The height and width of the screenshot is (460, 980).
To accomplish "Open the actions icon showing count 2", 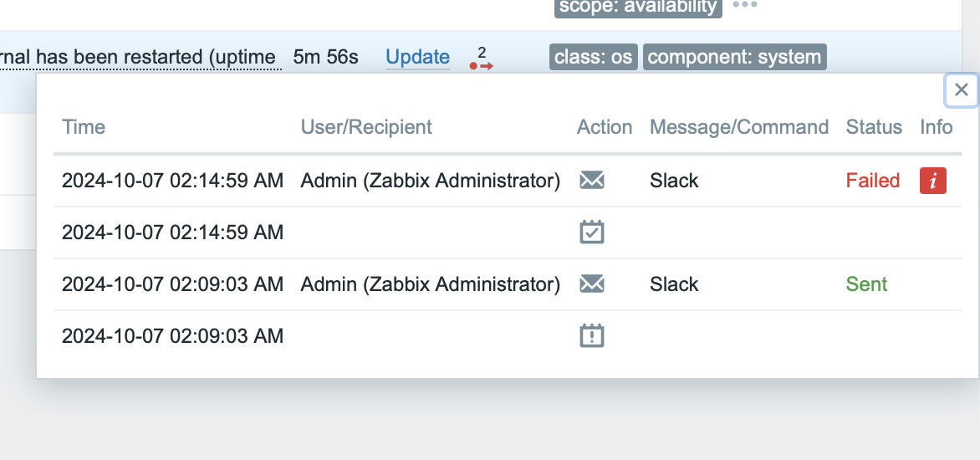I will point(481,59).
